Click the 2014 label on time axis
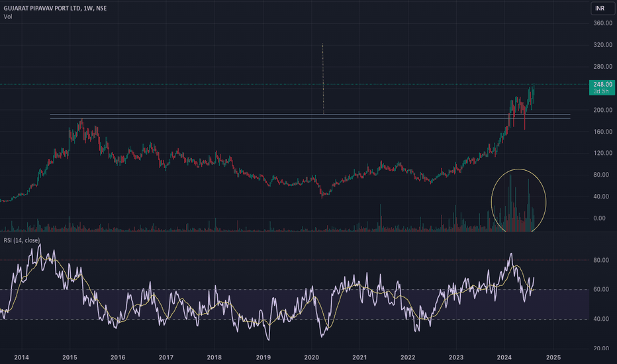The image size is (617, 364). (x=21, y=357)
